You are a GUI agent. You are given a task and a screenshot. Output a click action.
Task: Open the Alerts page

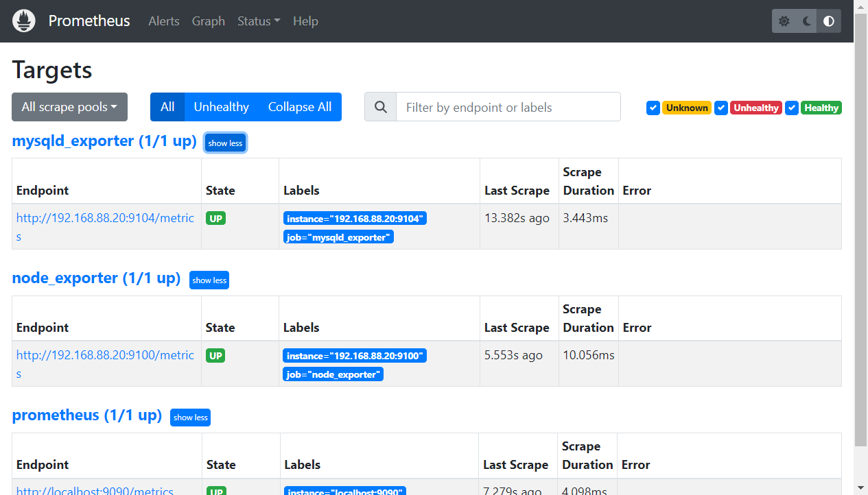[x=164, y=21]
